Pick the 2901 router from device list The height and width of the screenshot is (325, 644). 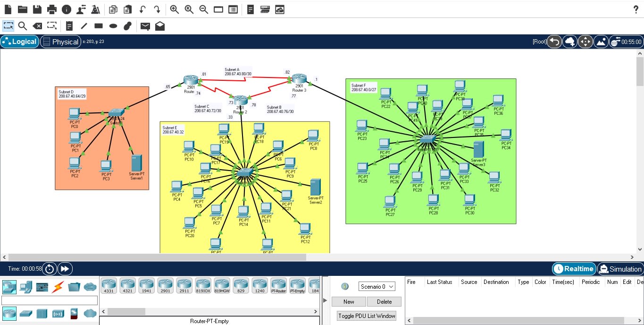(x=165, y=286)
